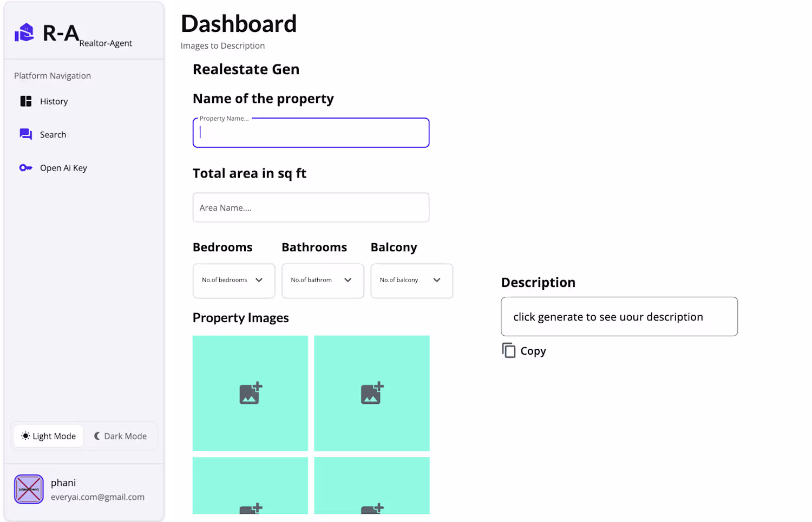Viewport: 812px width, 522px height.
Task: Expand the No.of balcony dropdown
Action: (411, 280)
